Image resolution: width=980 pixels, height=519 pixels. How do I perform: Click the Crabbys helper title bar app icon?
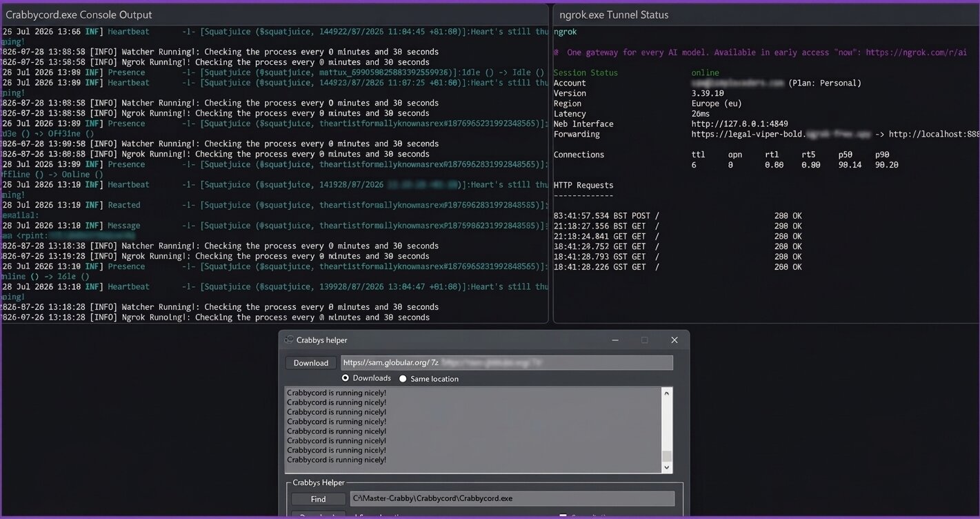click(x=289, y=340)
